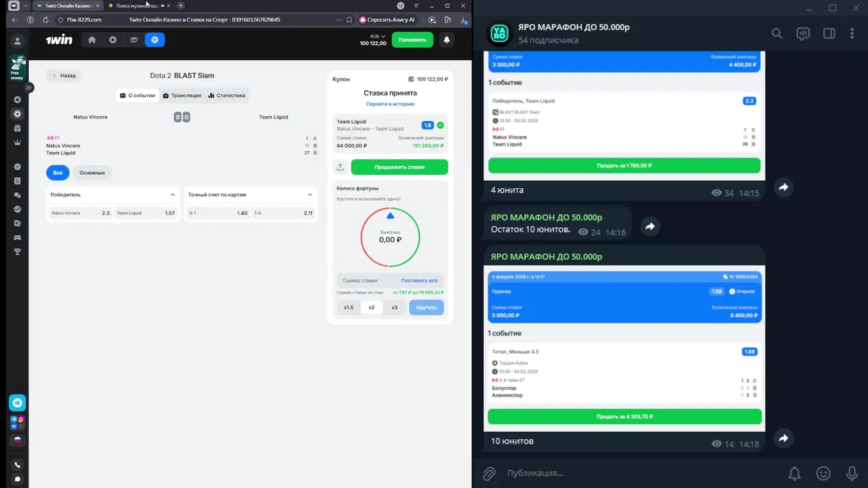Click 'Поставить всё' link
This screenshot has height=488, width=868.
pos(419,280)
